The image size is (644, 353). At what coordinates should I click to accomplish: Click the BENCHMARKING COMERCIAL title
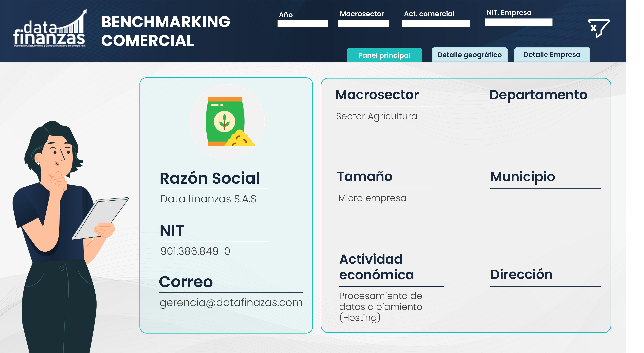[166, 31]
